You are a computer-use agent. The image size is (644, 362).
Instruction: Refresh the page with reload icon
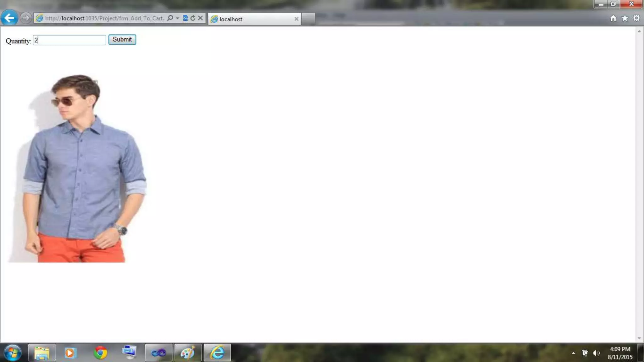tap(193, 18)
